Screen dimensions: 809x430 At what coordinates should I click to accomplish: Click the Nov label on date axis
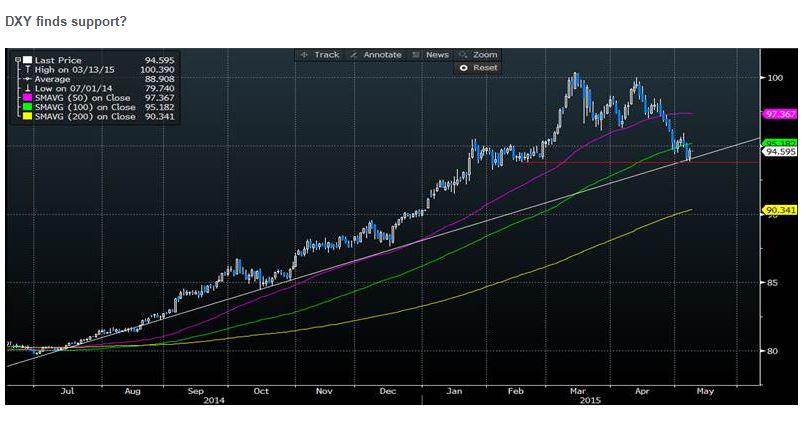pyautogui.click(x=324, y=391)
